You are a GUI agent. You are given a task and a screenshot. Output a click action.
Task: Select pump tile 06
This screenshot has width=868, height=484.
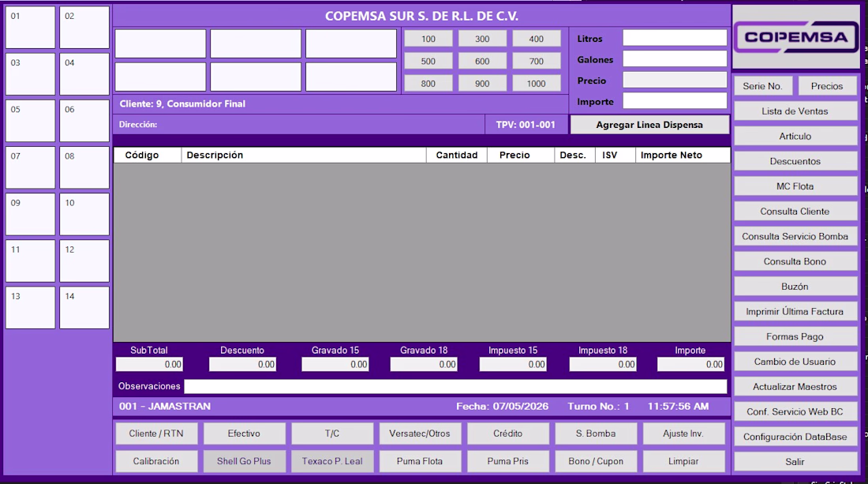tap(84, 121)
